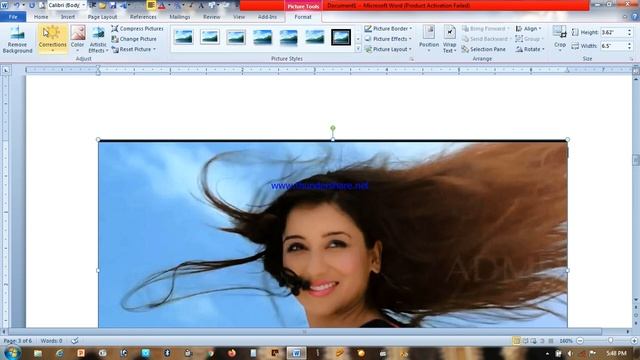
Task: Switch to Mailings tab
Action: click(x=180, y=17)
